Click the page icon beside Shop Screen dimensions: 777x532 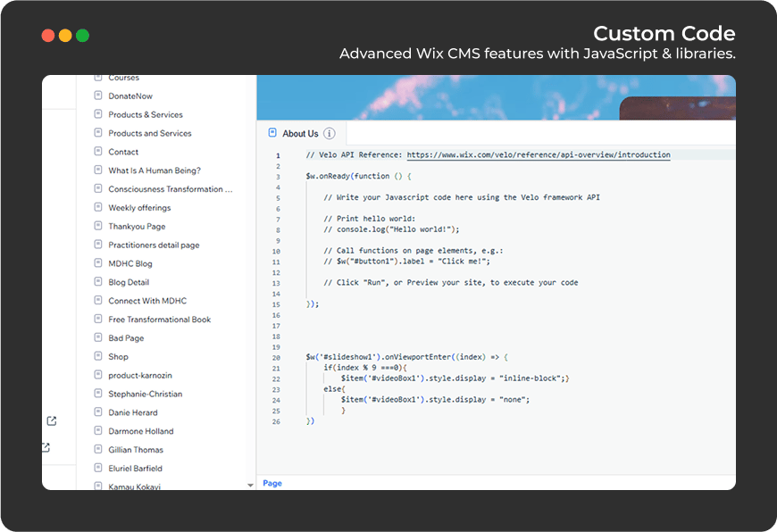pyautogui.click(x=98, y=356)
